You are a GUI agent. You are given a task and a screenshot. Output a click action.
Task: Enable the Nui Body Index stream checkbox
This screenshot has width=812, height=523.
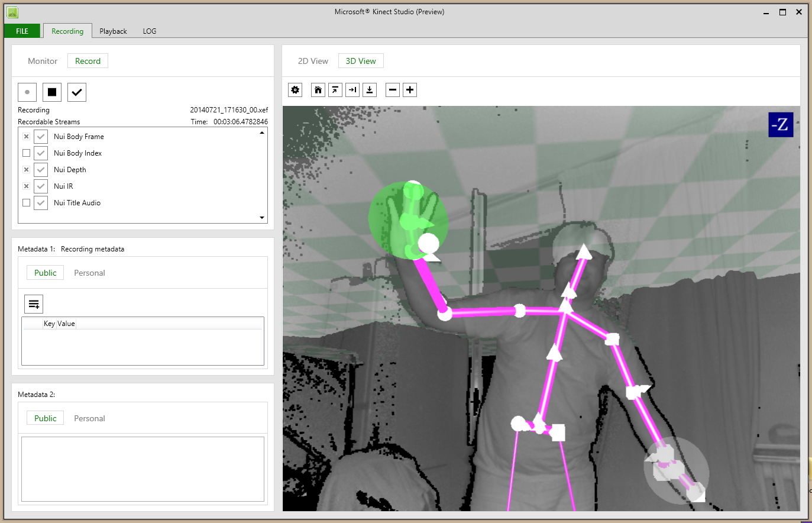tap(26, 153)
